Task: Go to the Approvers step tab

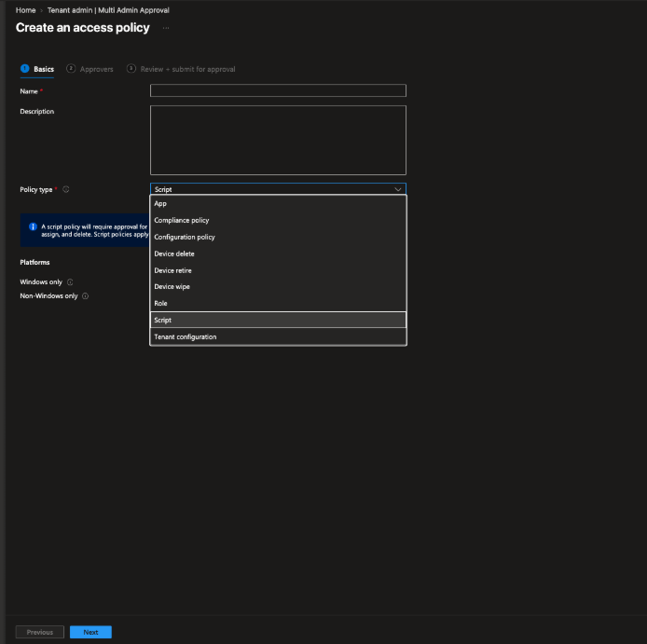Action: [x=89, y=69]
